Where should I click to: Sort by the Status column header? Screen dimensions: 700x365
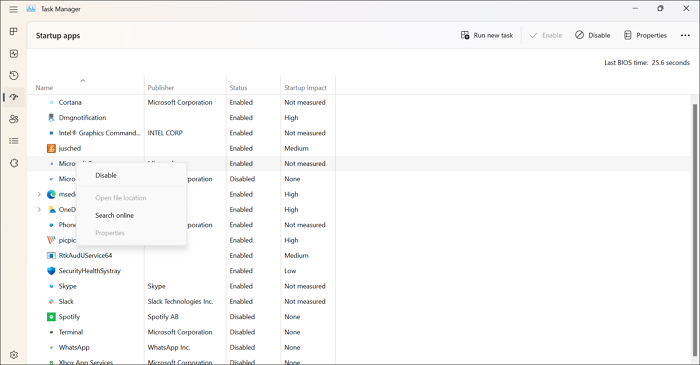[x=238, y=88]
